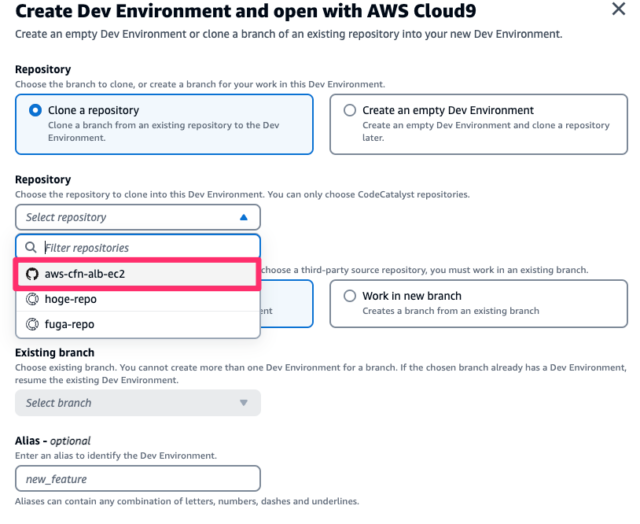Click the Aliases can contain hint text
Screen dimensions: 640x524
(187, 501)
